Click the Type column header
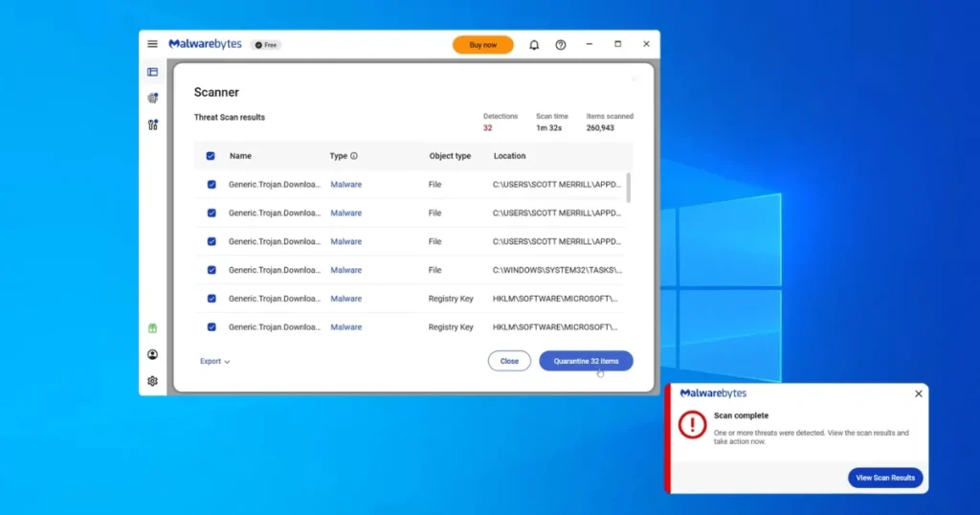980x515 pixels. [338, 156]
